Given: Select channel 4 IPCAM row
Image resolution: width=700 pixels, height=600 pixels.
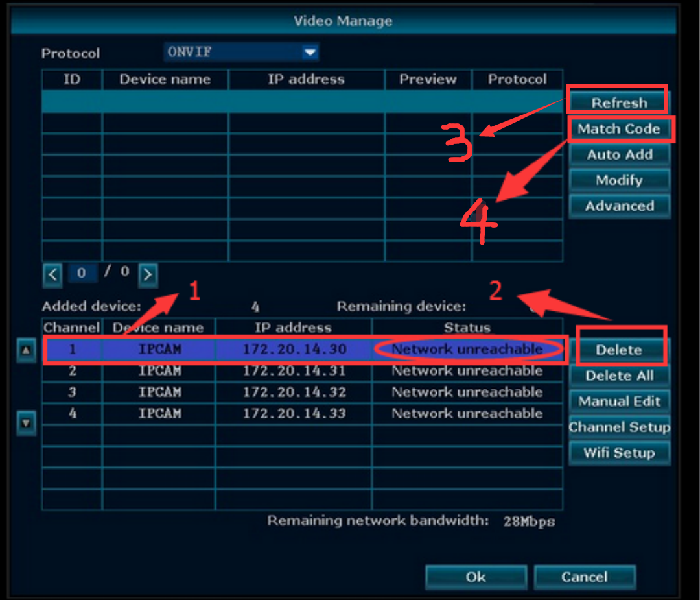Looking at the screenshot, I should 303,414.
